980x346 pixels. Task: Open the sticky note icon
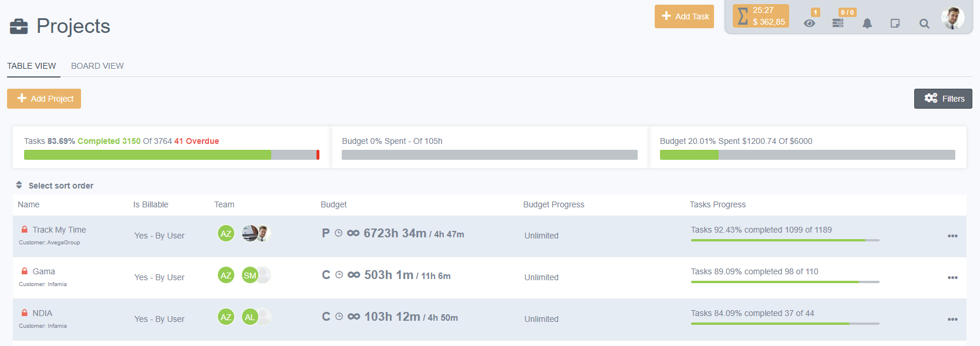pos(895,23)
